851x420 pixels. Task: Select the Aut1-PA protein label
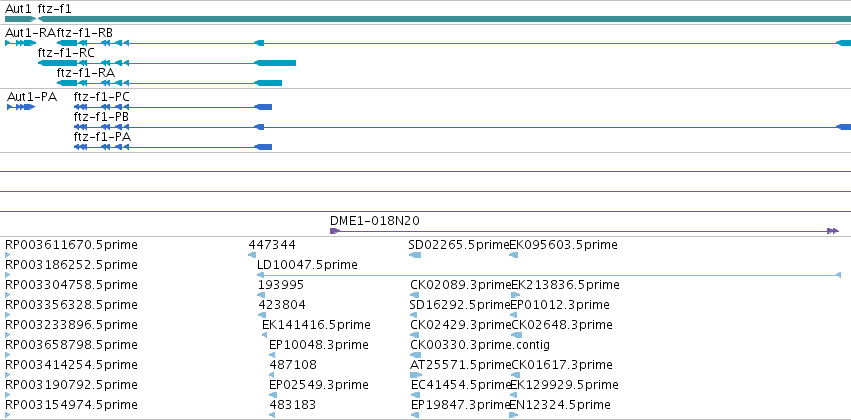coord(32,97)
